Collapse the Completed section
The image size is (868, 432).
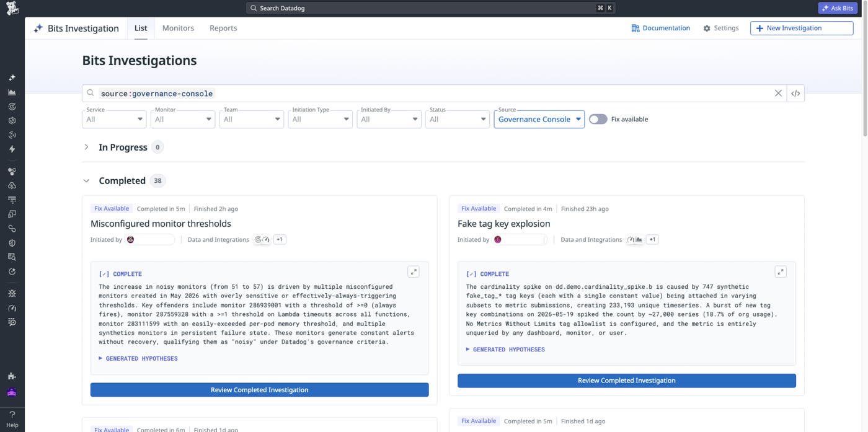click(86, 181)
